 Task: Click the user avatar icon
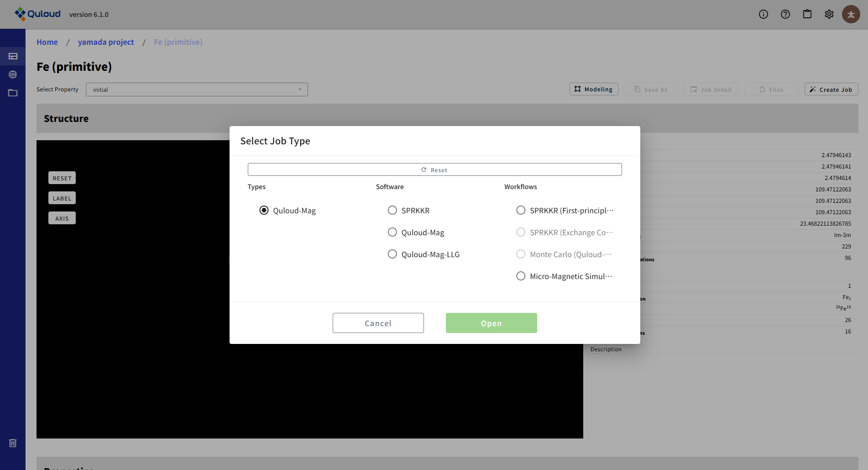tap(851, 14)
